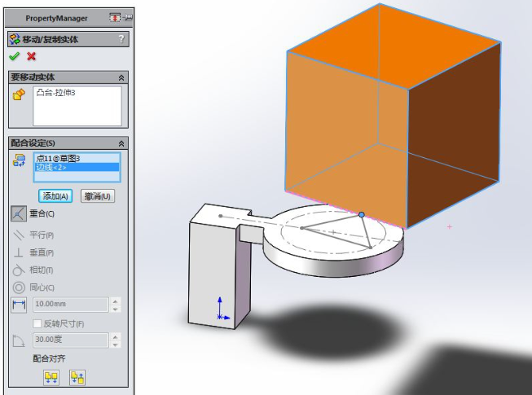Select the cube's dark brown side face

pos(453,136)
